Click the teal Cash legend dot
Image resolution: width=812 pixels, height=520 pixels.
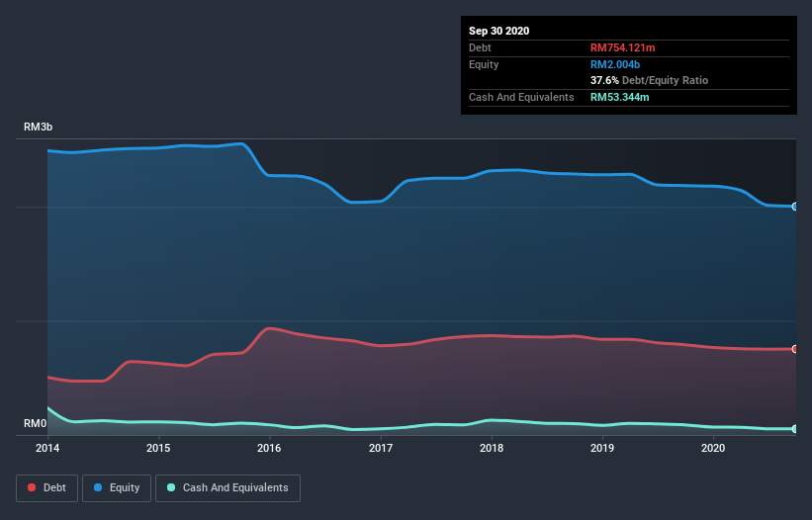(x=171, y=487)
